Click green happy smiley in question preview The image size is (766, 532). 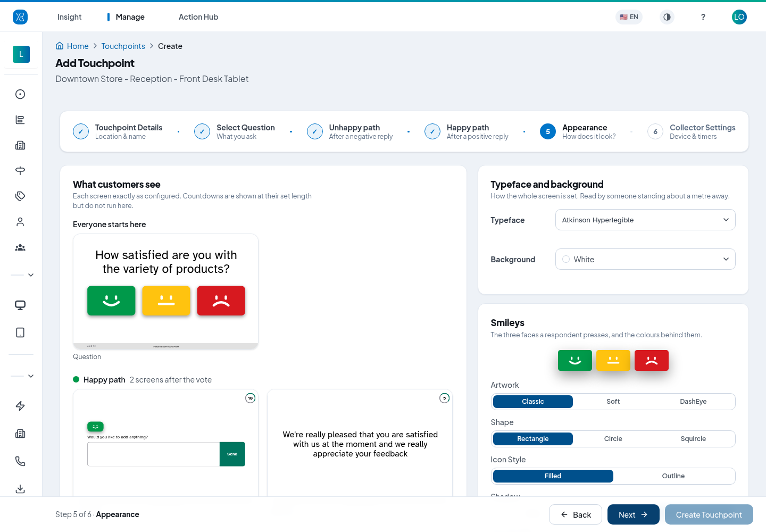coord(111,301)
